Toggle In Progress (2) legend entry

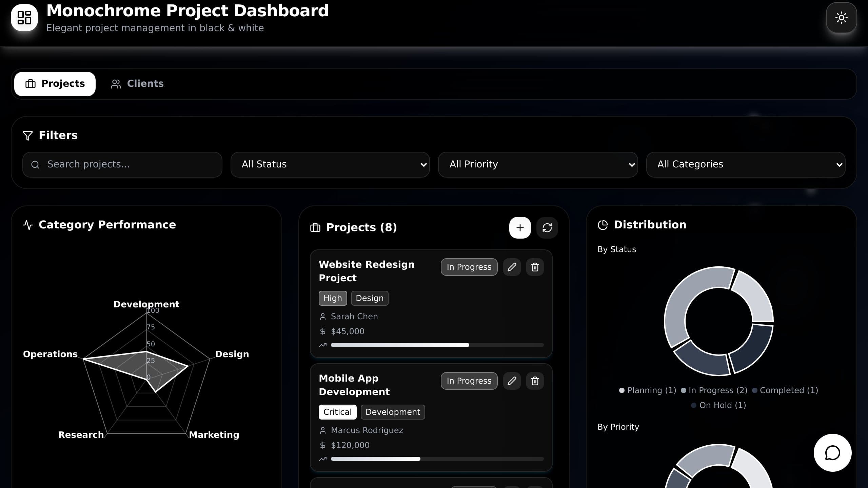coord(714,390)
